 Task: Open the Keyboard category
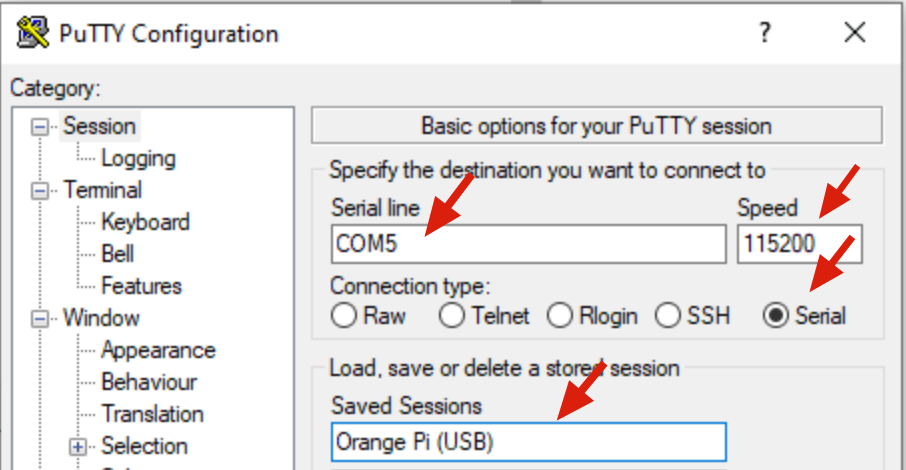(x=145, y=222)
